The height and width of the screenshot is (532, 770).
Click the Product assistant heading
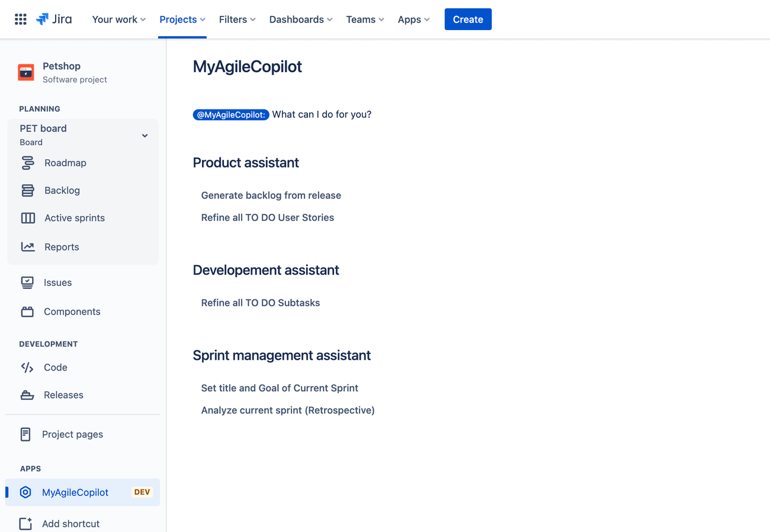[x=246, y=163]
